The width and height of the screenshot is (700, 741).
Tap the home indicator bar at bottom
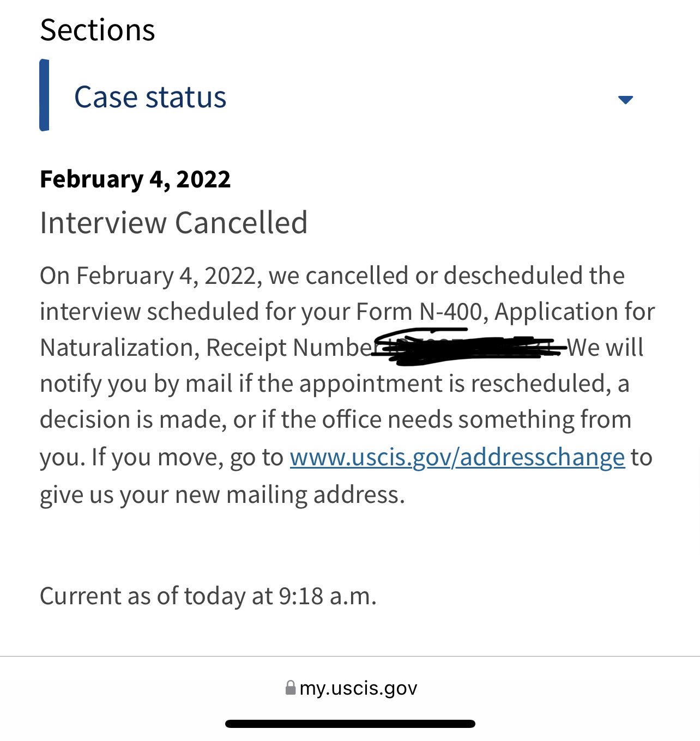(x=350, y=724)
